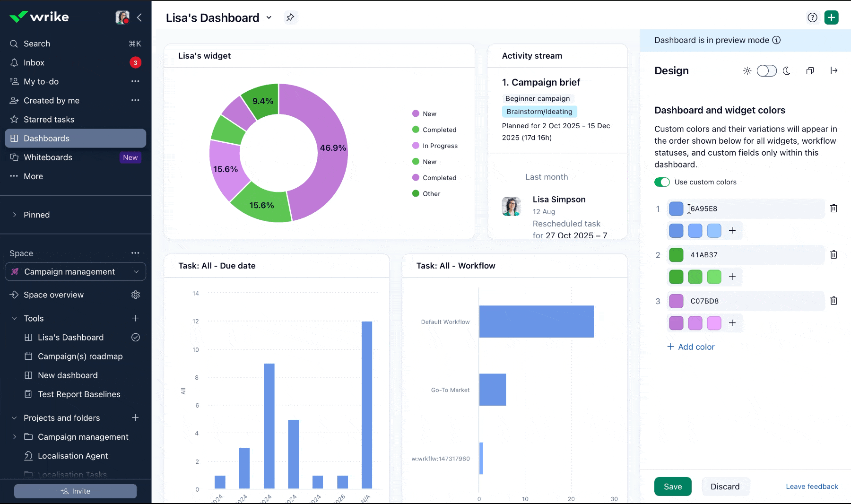Open the Inbox

click(x=76, y=62)
